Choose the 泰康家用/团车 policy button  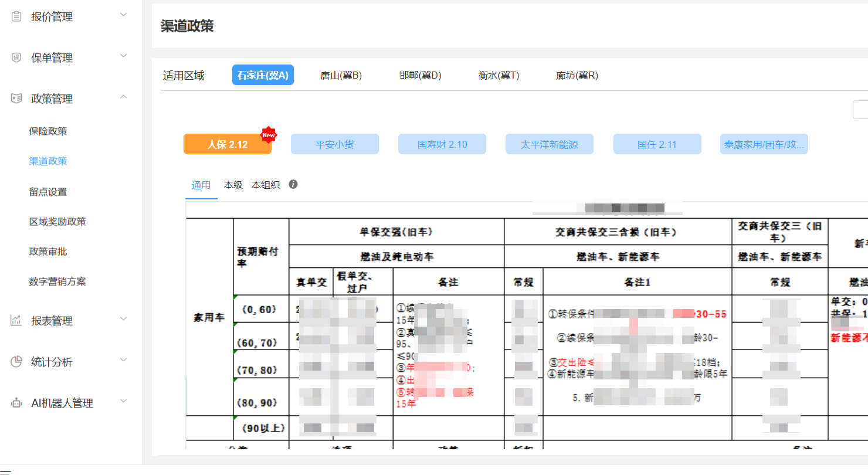[x=764, y=144]
